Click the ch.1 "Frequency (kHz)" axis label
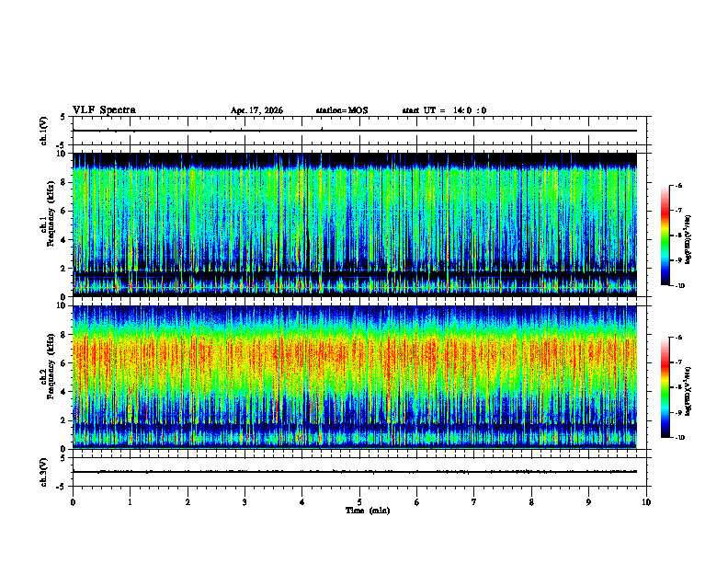Image resolution: width=728 pixels, height=563 pixels. [x=51, y=213]
